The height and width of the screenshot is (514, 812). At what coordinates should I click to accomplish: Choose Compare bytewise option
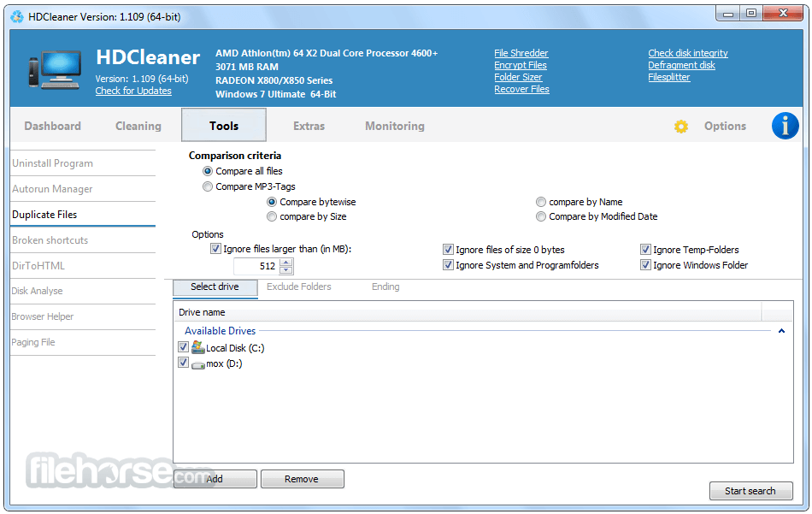(271, 202)
